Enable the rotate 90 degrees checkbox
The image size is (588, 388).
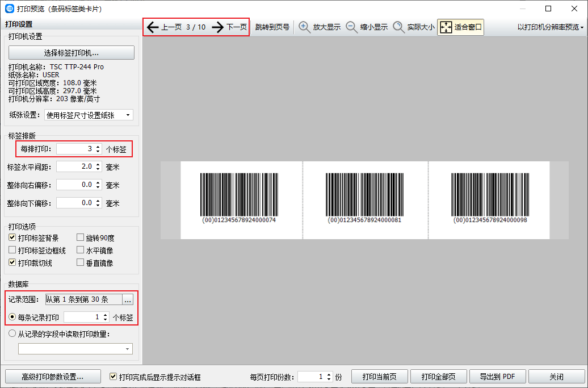point(81,238)
